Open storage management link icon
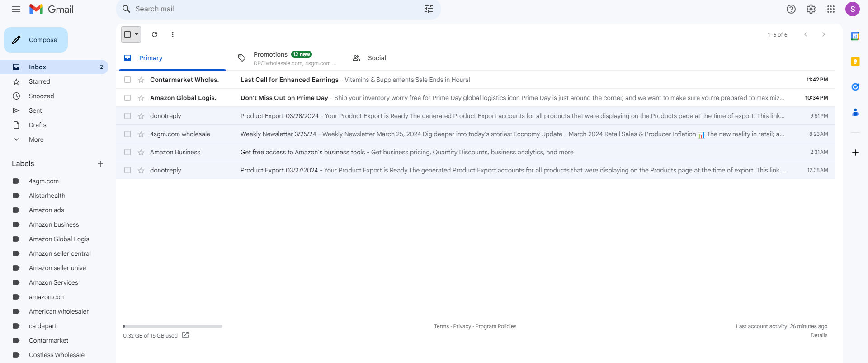This screenshot has width=868, height=363. click(185, 335)
